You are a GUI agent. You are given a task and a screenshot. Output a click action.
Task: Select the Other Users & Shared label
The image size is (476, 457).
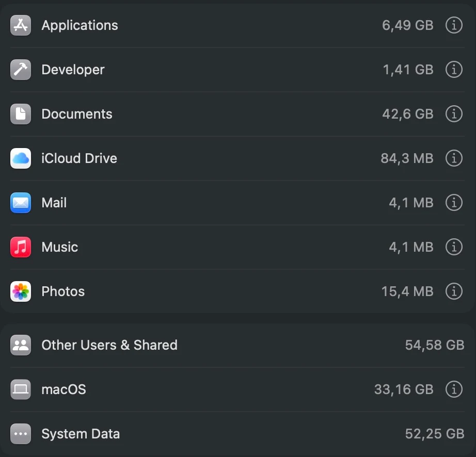109,345
